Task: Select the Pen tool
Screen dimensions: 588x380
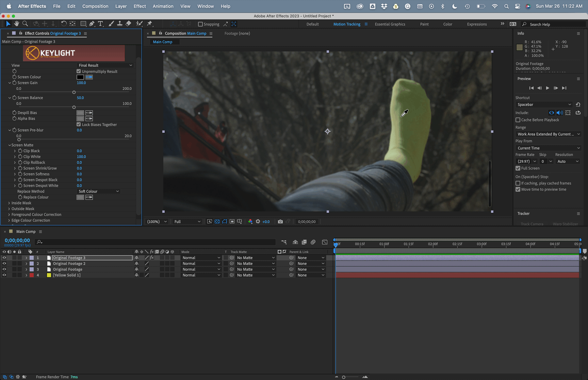Action: (92, 24)
